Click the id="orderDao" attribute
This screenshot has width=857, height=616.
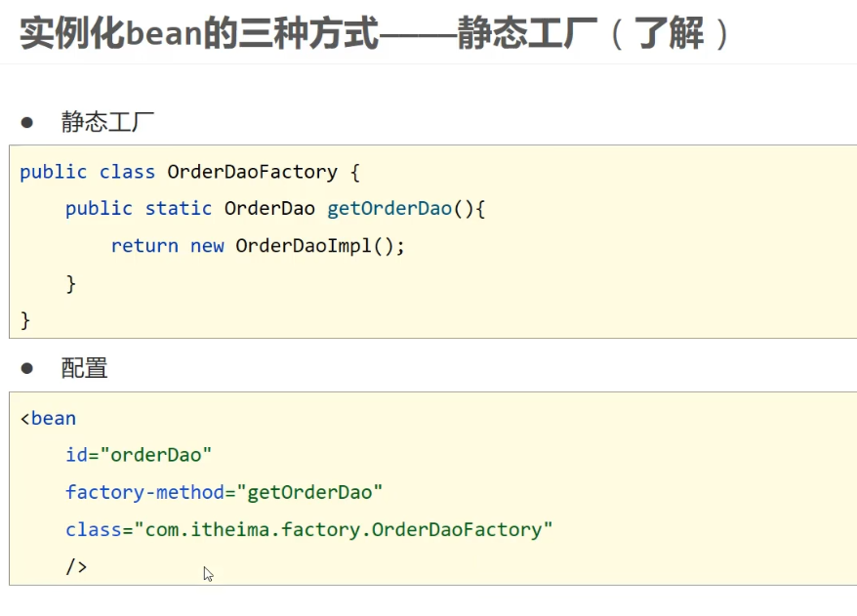(139, 455)
